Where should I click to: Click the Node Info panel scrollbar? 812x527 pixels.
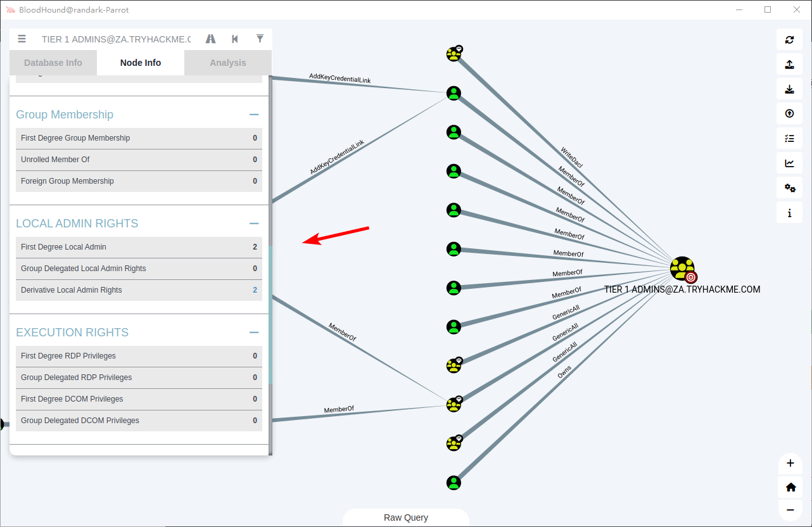(270, 315)
